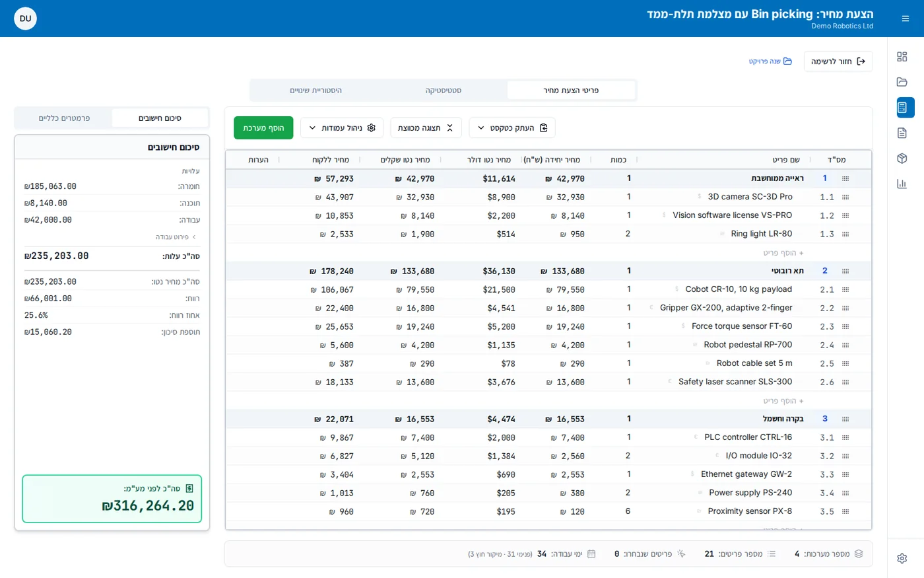Viewport: 924px width, 578px height.
Task: Click the שם פריט column header
Action: 786,160
